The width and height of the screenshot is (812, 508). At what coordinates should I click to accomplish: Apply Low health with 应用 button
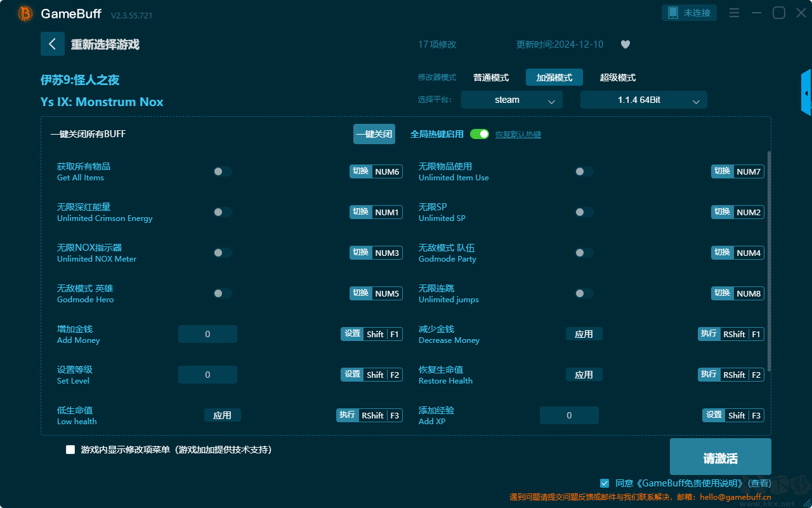223,415
